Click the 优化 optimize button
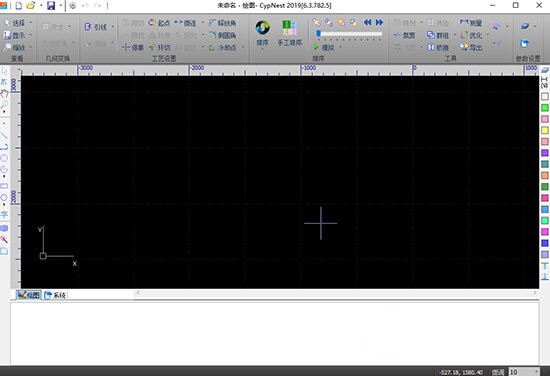 [471, 35]
